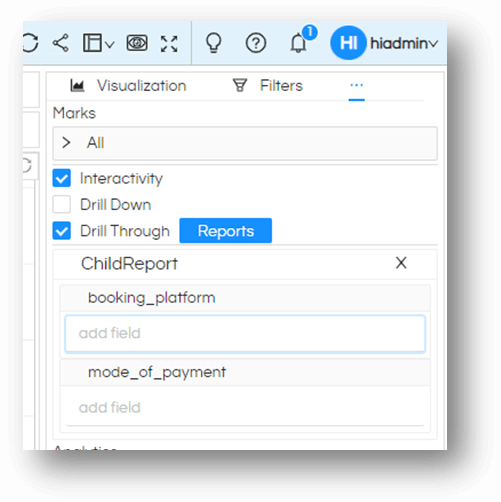The height and width of the screenshot is (502, 501).
Task: Open the share icon
Action: pos(61,43)
